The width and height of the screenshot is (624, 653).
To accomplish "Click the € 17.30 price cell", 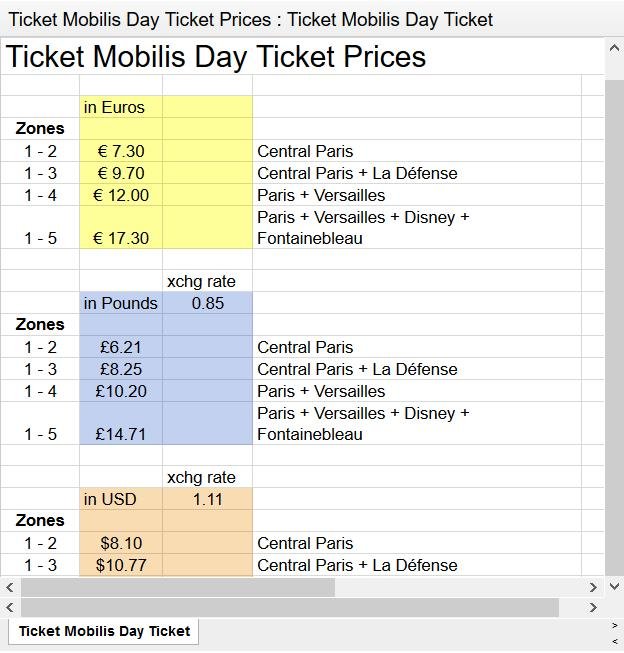I will coord(121,238).
